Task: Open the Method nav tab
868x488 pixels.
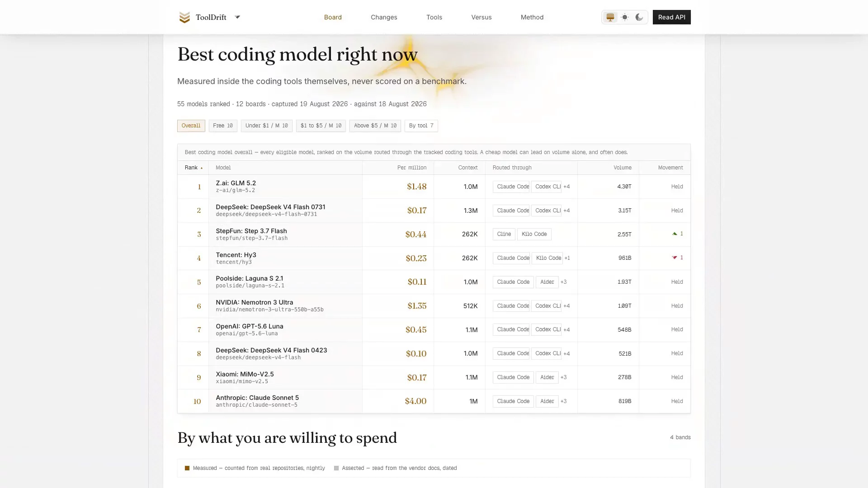Action: (x=532, y=17)
